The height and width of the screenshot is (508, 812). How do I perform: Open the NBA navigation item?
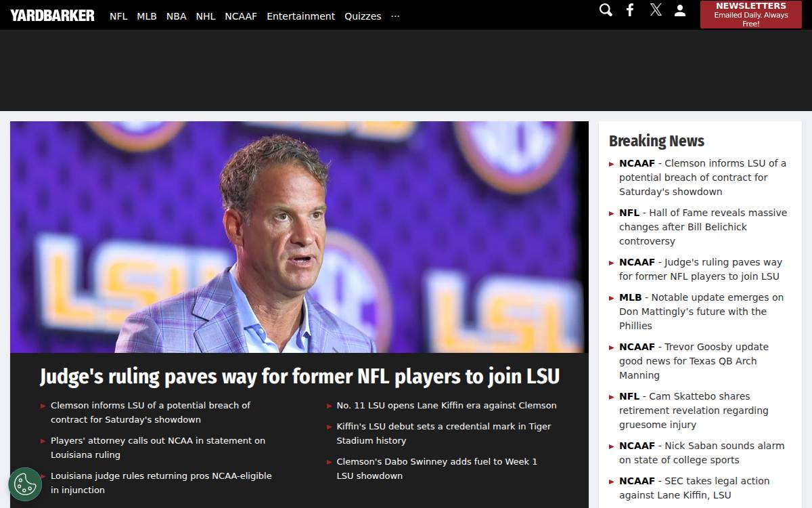(x=176, y=16)
